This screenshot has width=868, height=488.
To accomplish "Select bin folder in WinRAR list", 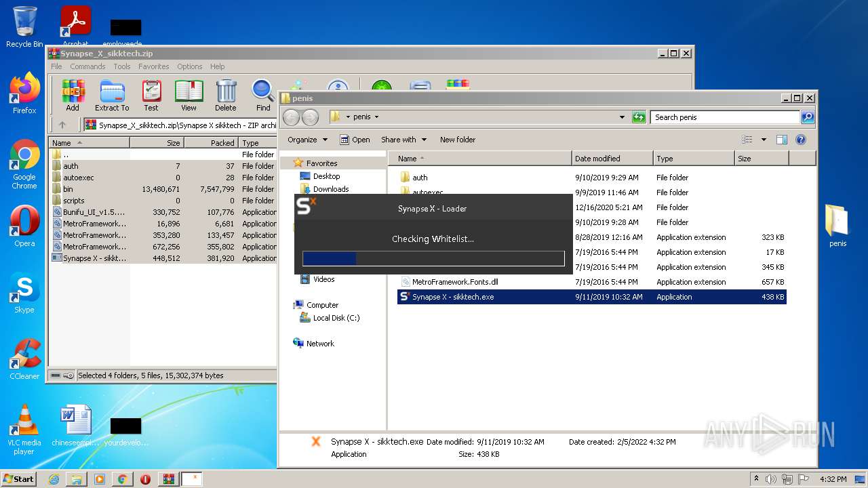I will [x=163, y=189].
